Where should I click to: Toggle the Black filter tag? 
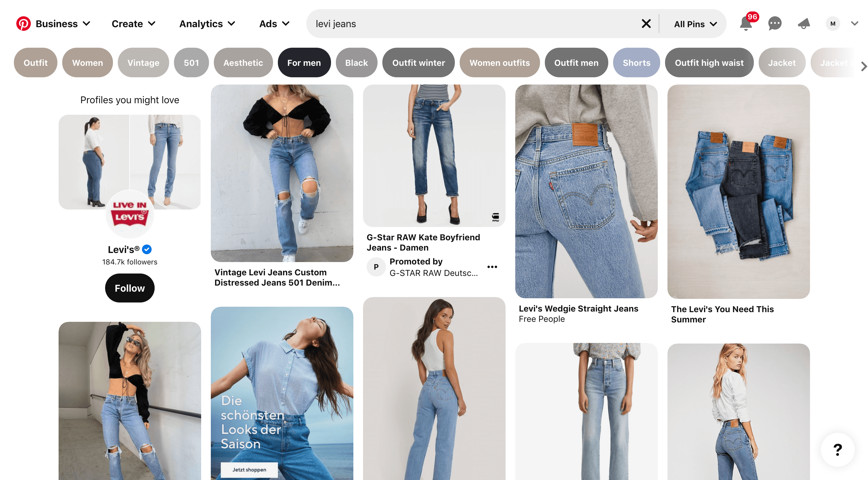356,62
